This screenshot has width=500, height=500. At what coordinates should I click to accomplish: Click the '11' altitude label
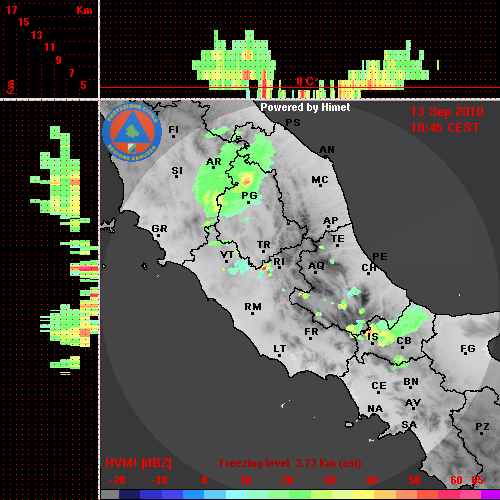(49, 47)
